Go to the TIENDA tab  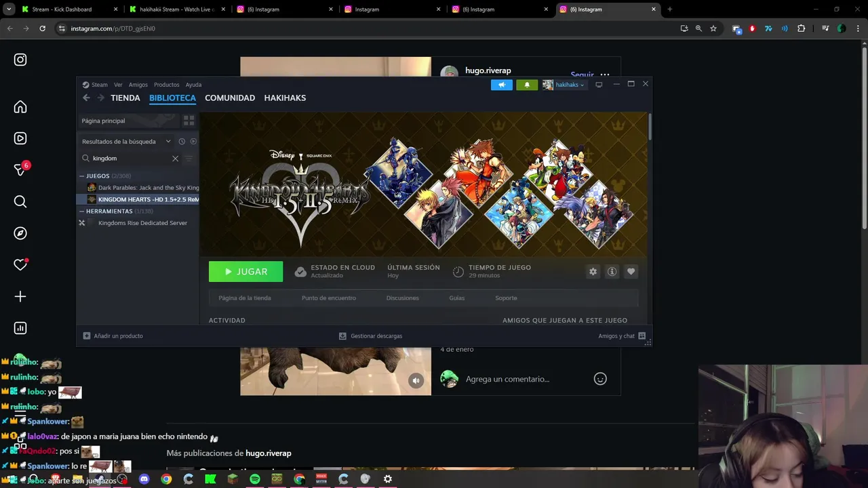(x=125, y=98)
